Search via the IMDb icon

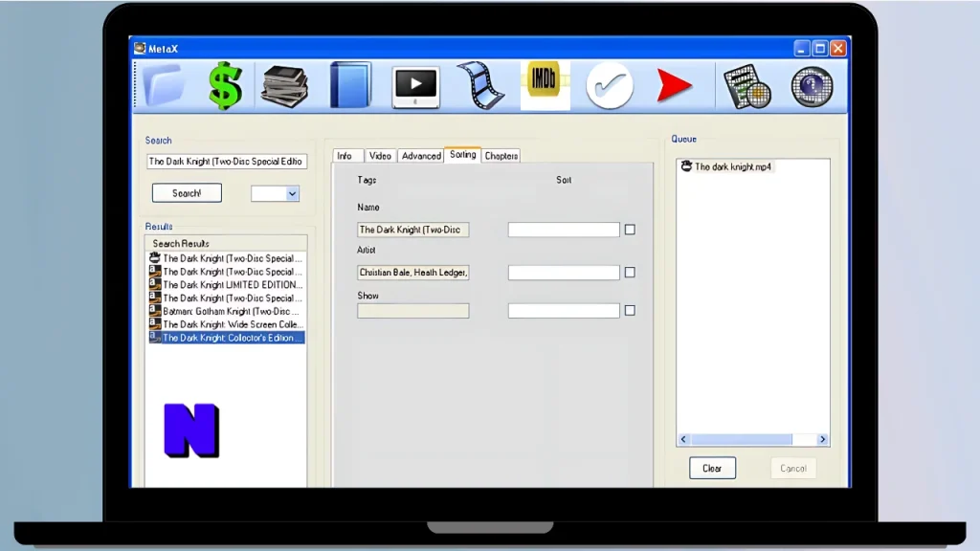(545, 85)
